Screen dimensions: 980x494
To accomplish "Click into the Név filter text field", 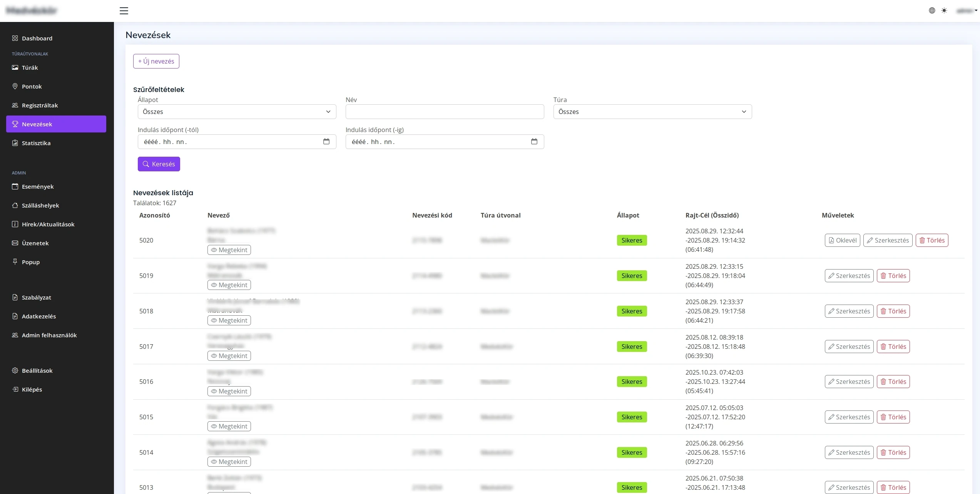I will coord(445,112).
